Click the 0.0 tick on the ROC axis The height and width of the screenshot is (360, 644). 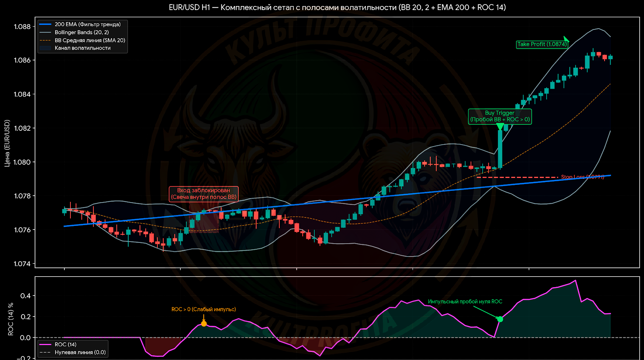pyautogui.click(x=25, y=338)
